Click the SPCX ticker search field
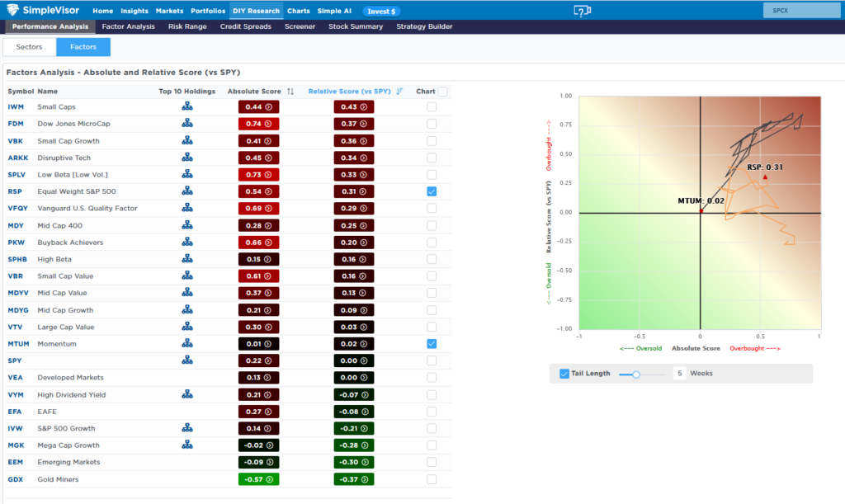 (802, 10)
